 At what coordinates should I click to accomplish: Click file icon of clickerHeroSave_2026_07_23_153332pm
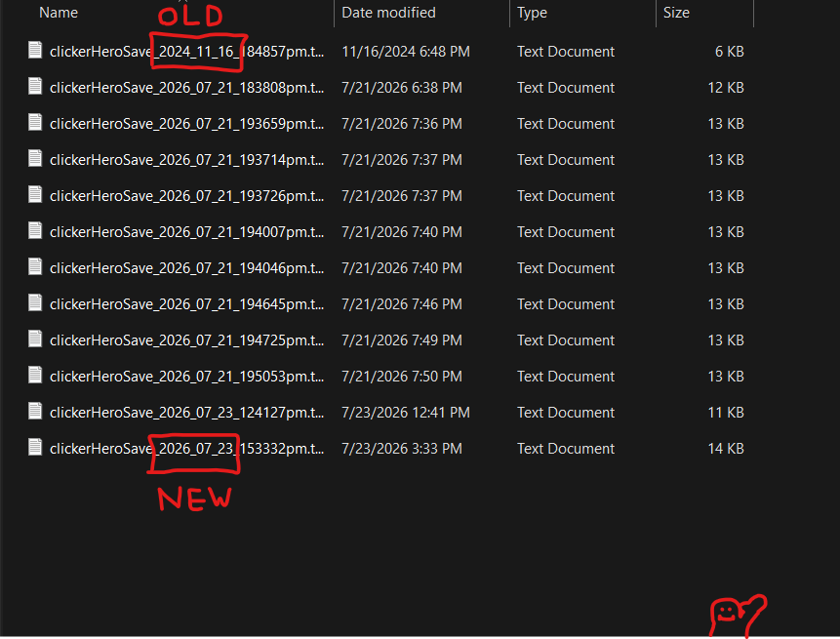35,447
